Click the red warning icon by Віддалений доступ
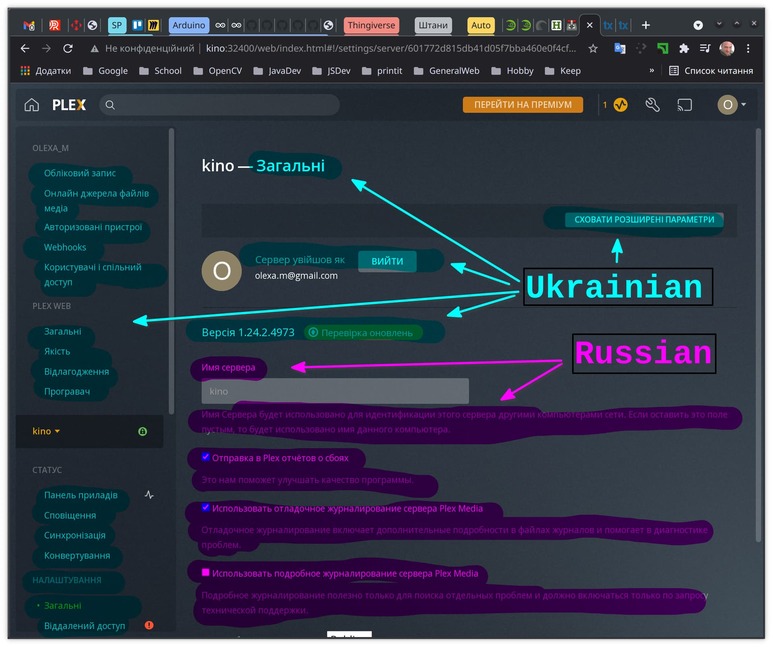The height and width of the screenshot is (647, 773). 149,625
